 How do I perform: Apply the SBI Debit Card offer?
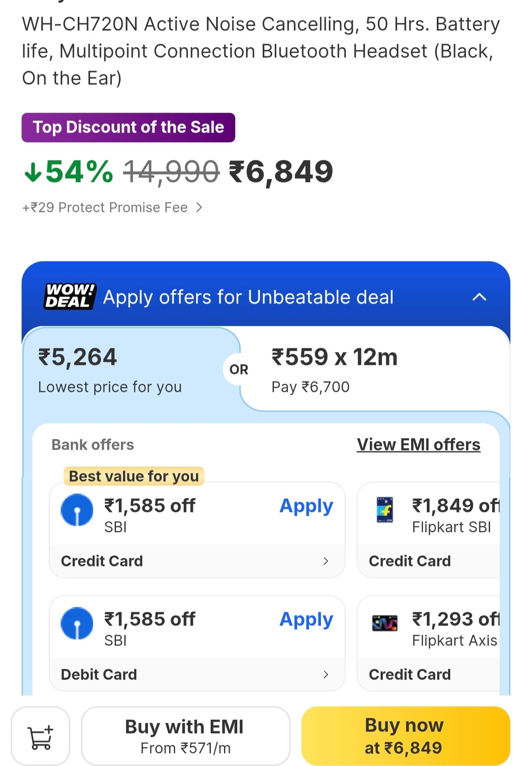306,620
